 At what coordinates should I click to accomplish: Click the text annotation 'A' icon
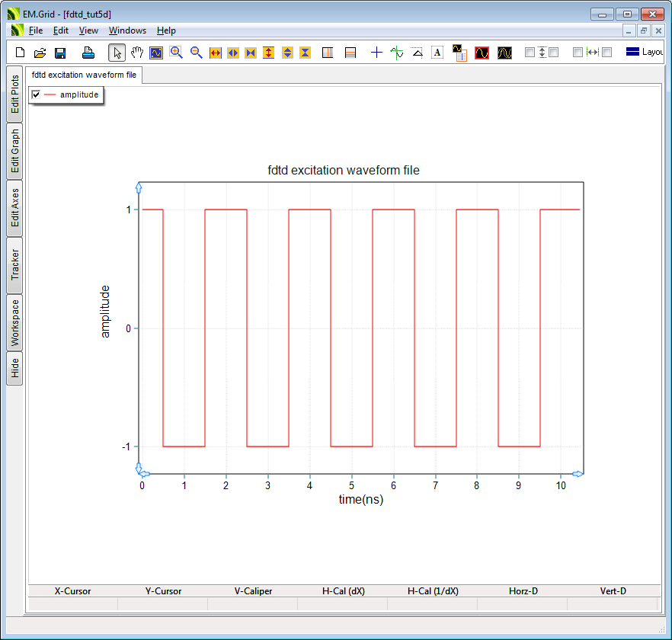[437, 53]
